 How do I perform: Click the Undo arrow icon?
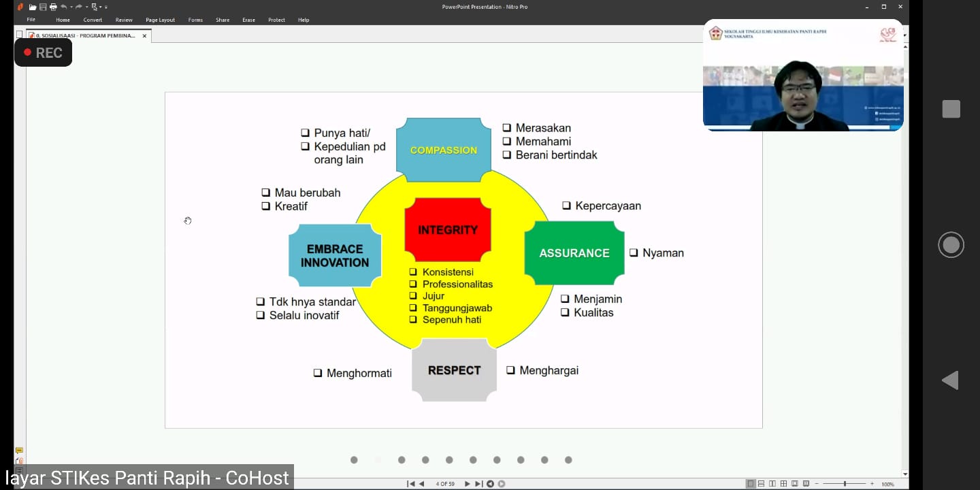pyautogui.click(x=63, y=7)
